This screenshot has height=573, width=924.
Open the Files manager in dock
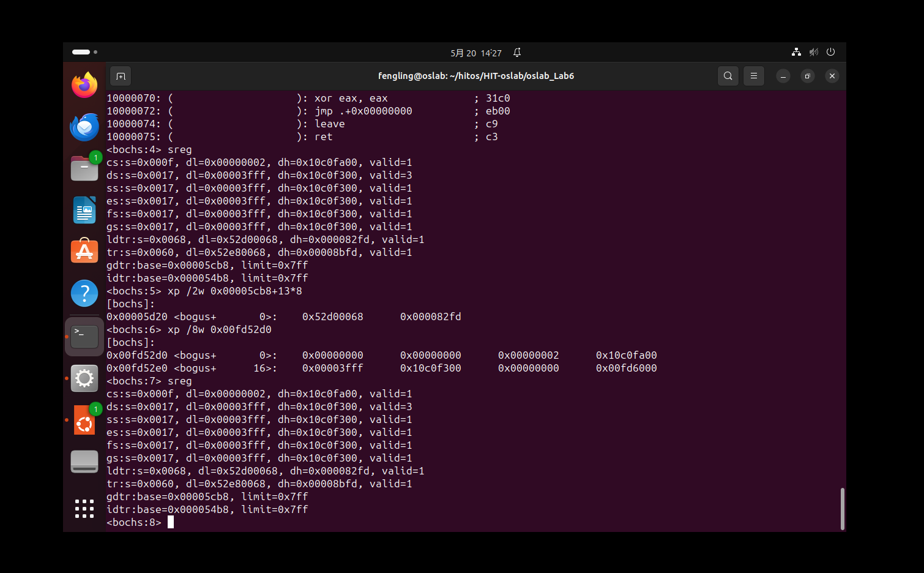click(x=84, y=168)
